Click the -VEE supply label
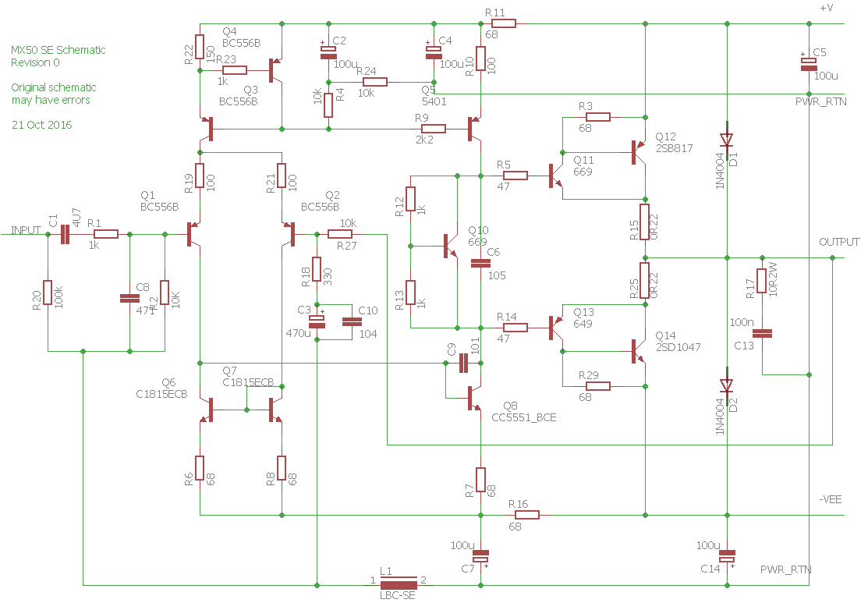 [831, 499]
